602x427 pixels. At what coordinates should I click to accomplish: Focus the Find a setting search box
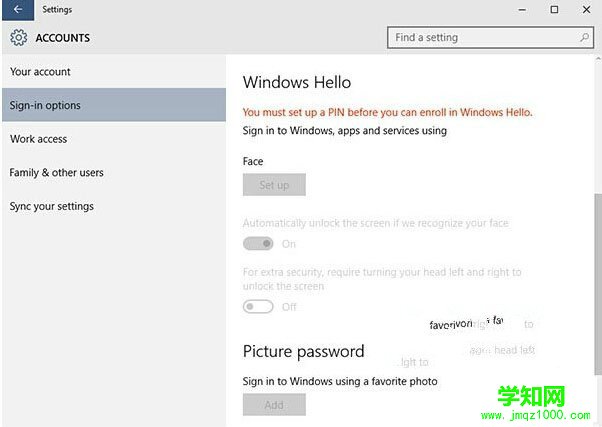tap(480, 38)
